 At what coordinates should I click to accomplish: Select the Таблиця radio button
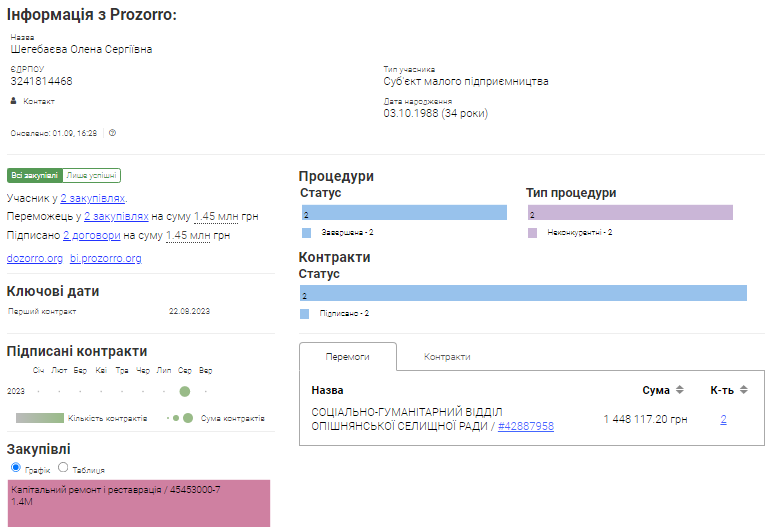click(63, 468)
